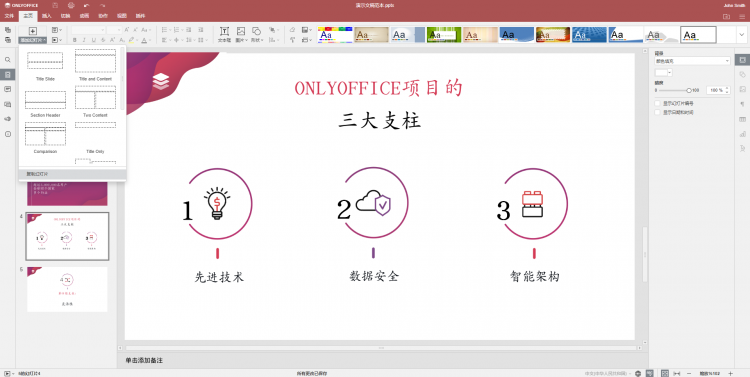Open the background fill type dropdown
The height and width of the screenshot is (377, 750).
(692, 61)
